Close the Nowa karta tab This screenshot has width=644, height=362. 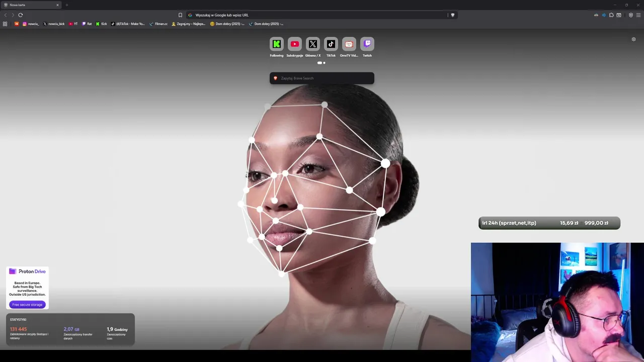[x=57, y=5]
